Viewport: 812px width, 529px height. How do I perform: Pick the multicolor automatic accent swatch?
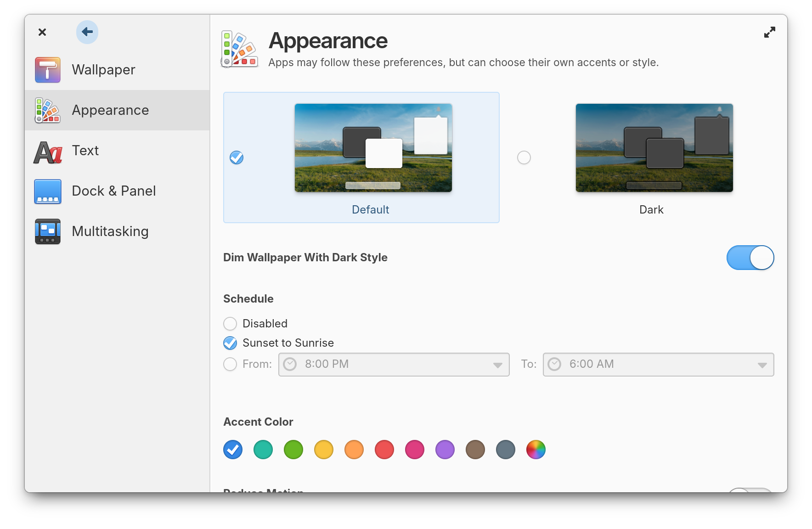coord(536,450)
